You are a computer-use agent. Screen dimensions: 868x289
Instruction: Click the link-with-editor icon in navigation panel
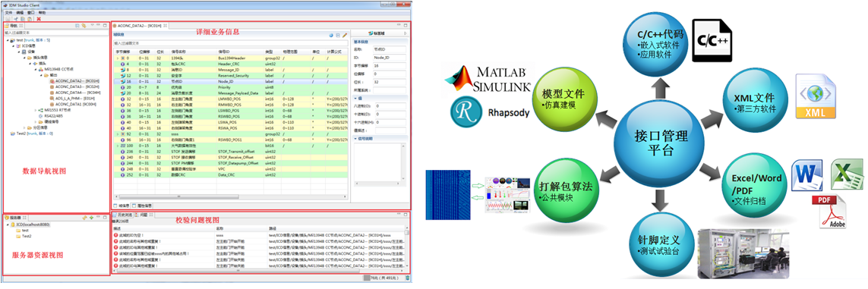83,26
